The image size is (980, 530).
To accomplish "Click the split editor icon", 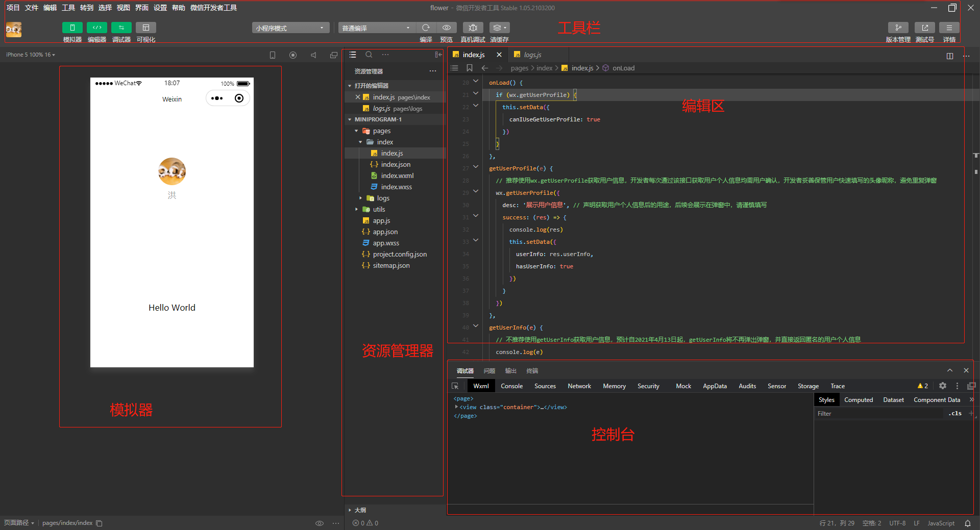I will click(x=949, y=56).
